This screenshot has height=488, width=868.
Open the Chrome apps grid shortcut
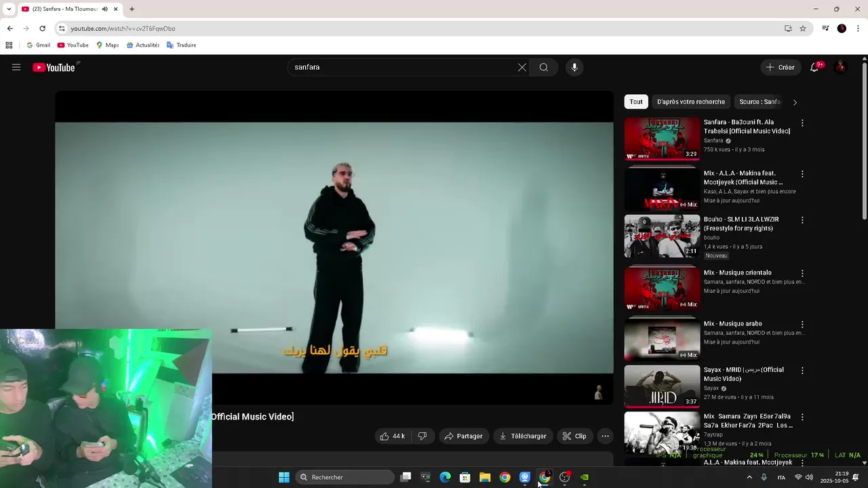click(x=9, y=45)
